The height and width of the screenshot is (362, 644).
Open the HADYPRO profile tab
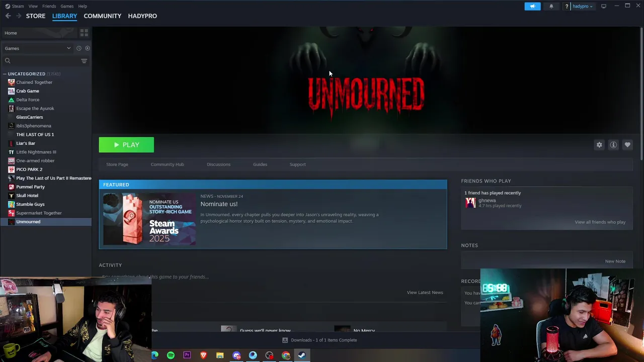[142, 16]
